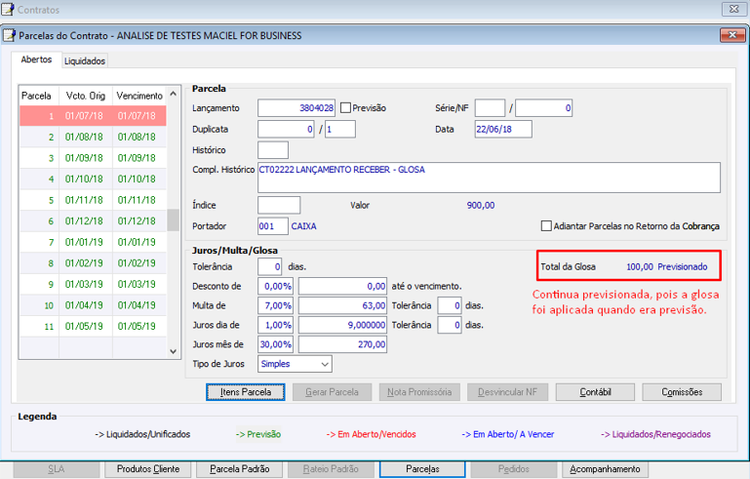This screenshot has height=479, width=750.
Task: Click the Lançamento field 3804028
Action: [297, 108]
